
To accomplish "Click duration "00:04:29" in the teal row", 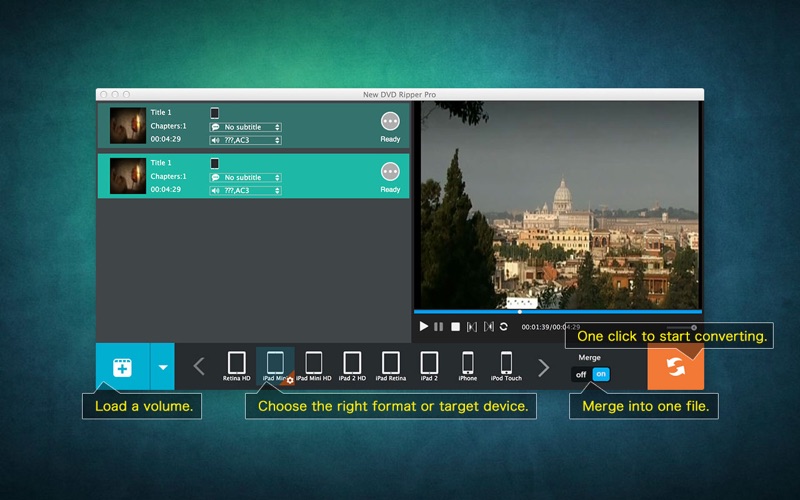I will [165, 189].
